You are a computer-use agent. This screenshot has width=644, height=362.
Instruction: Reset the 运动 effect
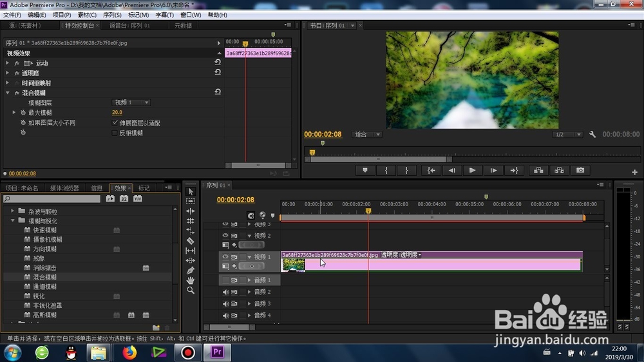click(218, 62)
